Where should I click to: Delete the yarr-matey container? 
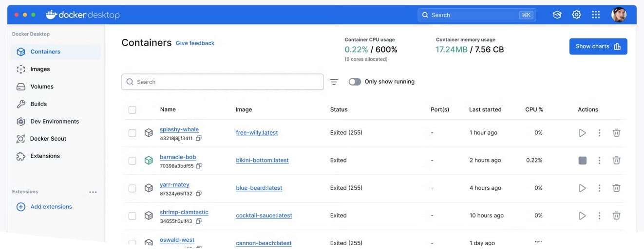tap(616, 188)
